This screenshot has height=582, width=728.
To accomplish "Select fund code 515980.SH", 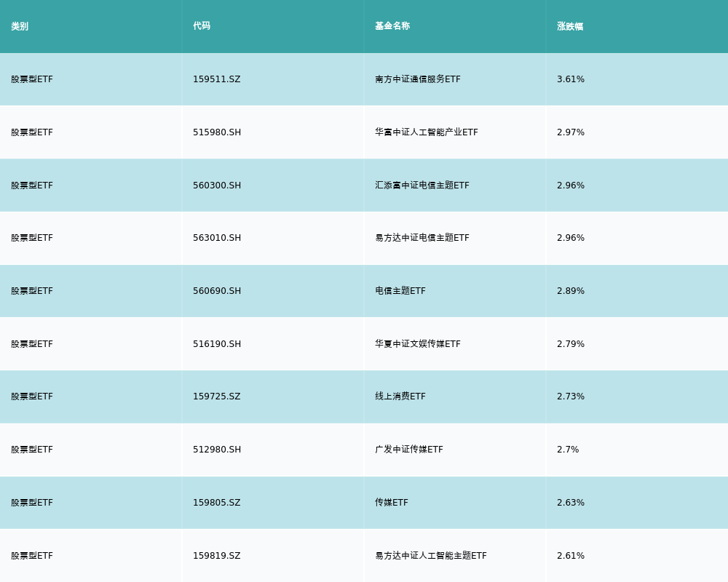I will 217,132.
